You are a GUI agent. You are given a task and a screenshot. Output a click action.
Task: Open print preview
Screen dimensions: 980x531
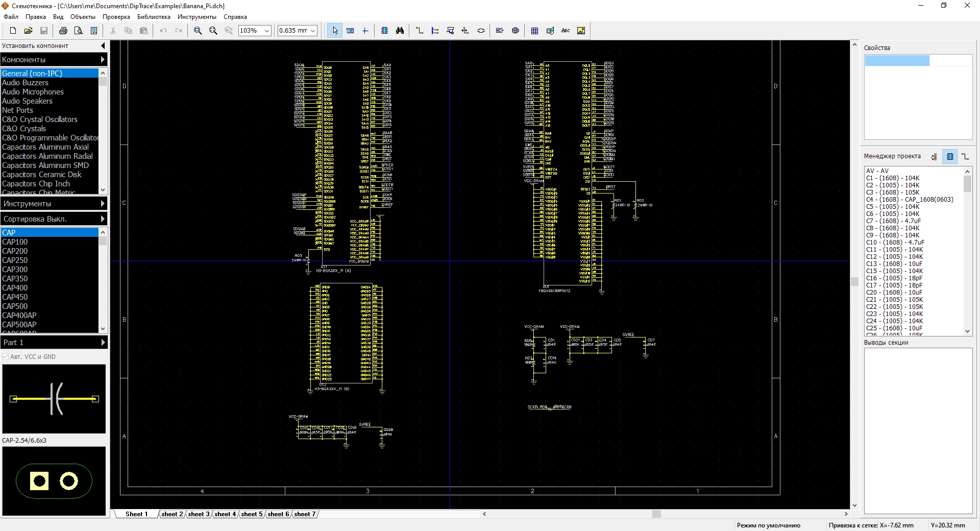pos(79,31)
